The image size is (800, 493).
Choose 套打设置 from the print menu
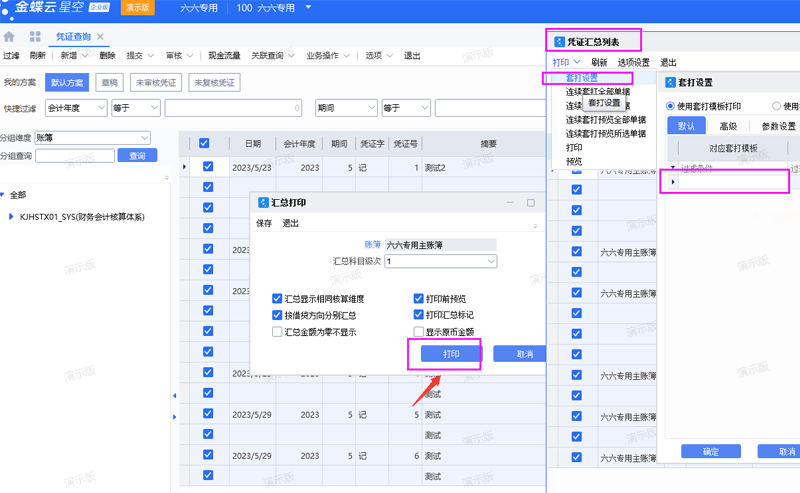[582, 78]
